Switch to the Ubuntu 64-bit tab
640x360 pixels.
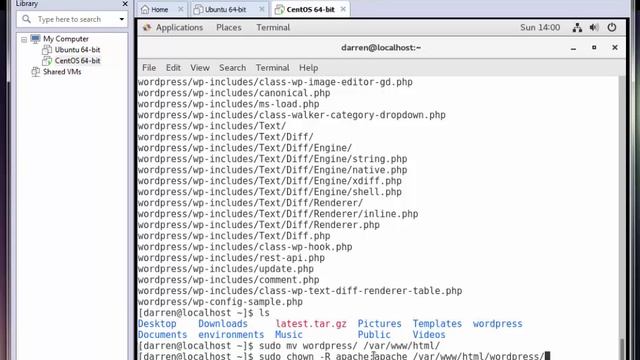(225, 9)
